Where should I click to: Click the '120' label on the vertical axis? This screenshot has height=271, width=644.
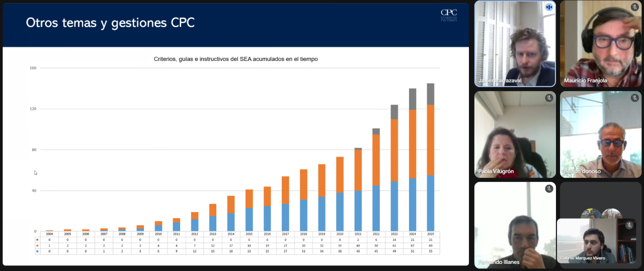click(x=33, y=109)
